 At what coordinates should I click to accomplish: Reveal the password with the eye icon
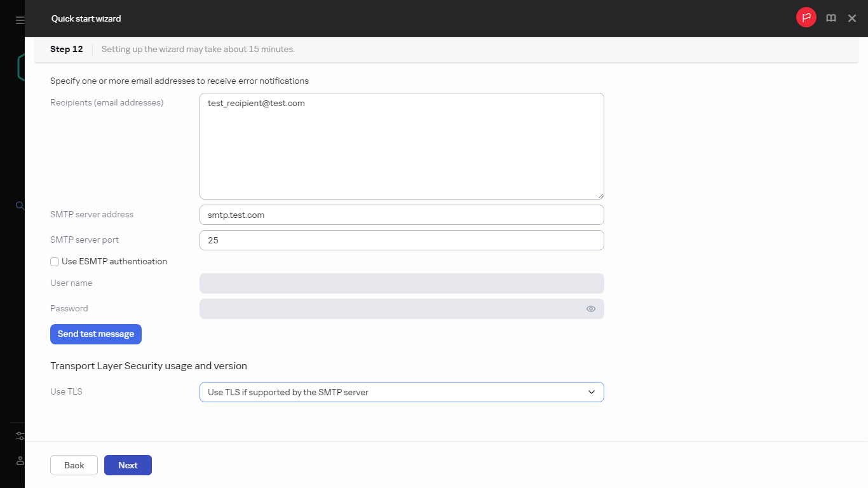pyautogui.click(x=590, y=309)
